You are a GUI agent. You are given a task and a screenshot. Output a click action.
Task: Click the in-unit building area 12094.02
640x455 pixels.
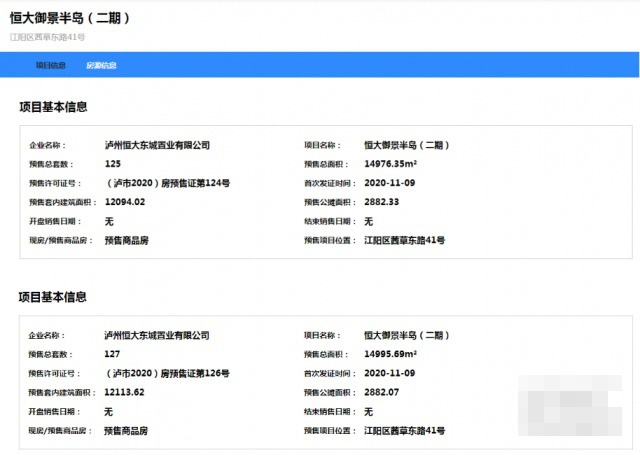coord(125,202)
